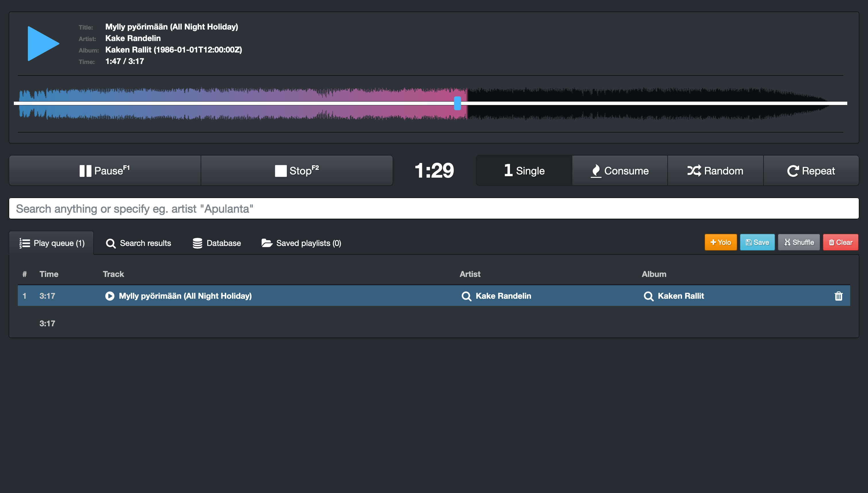Focus the search anything input field
Image resolution: width=868 pixels, height=493 pixels.
point(433,209)
